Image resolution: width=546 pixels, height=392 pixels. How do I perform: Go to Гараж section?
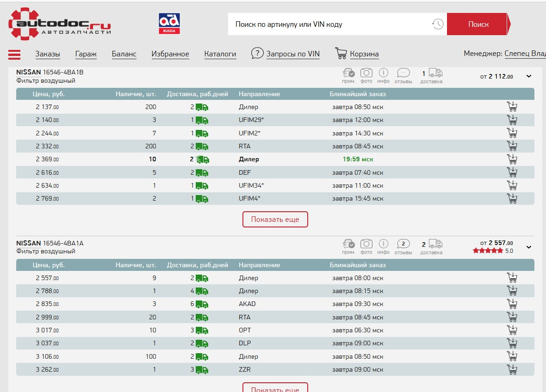pos(86,54)
